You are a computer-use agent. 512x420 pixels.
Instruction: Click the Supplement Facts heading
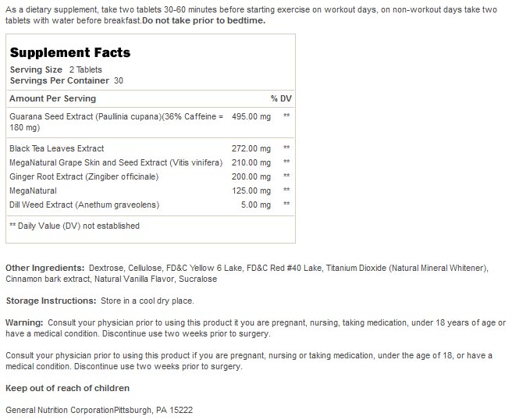click(69, 53)
